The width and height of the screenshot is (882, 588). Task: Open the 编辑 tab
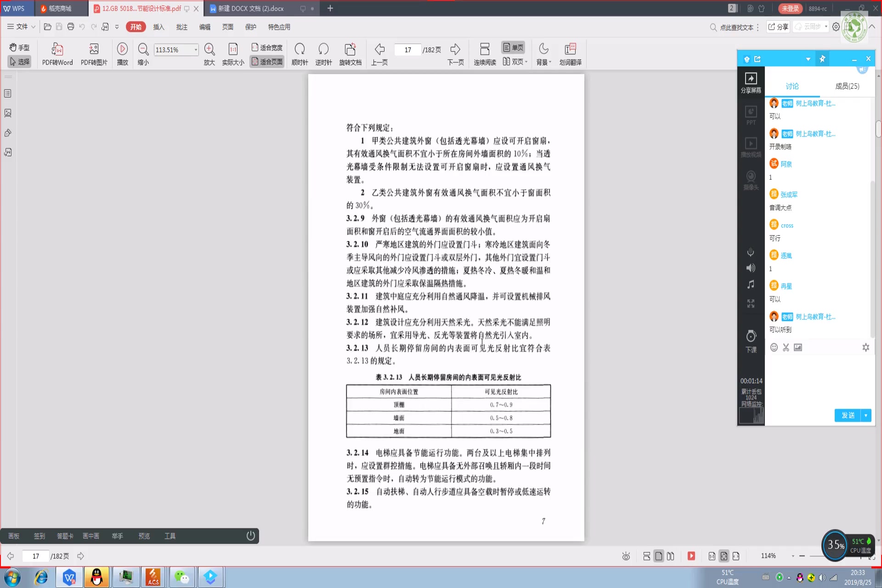click(205, 27)
